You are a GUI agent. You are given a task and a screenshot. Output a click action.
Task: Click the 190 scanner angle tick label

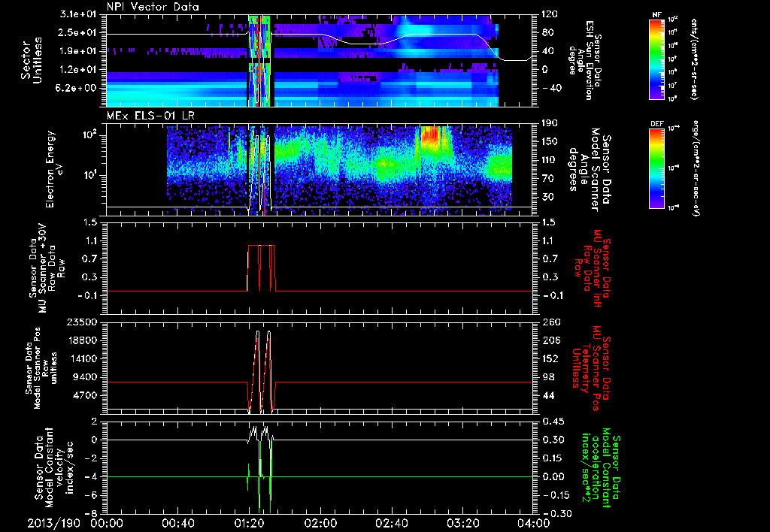[x=550, y=123]
